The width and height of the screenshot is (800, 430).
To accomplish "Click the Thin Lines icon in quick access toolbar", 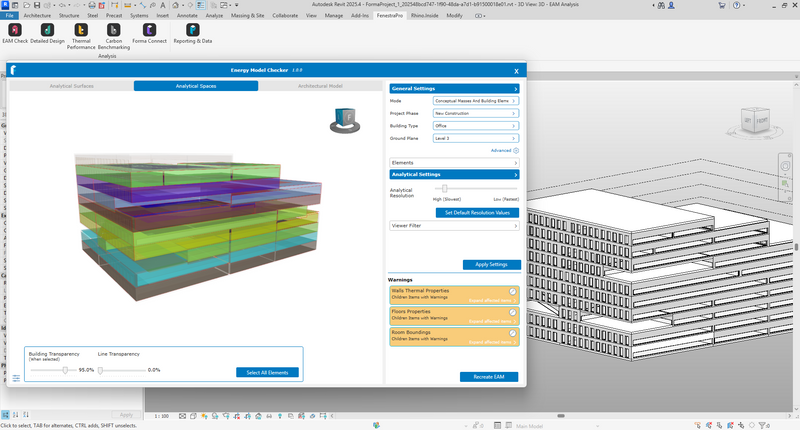I will point(201,5).
